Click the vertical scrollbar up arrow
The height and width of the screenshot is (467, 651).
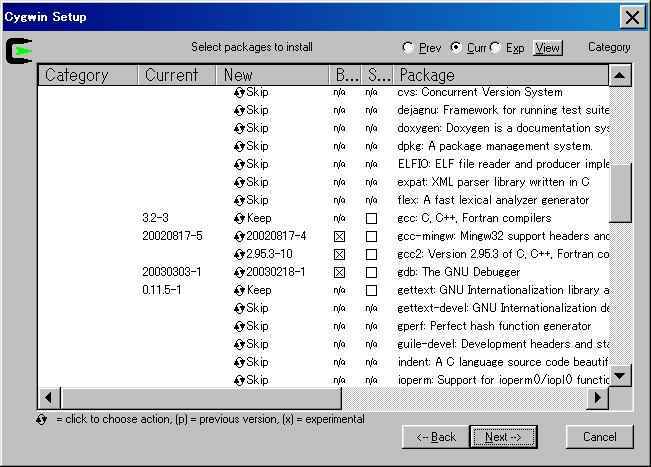[620, 75]
